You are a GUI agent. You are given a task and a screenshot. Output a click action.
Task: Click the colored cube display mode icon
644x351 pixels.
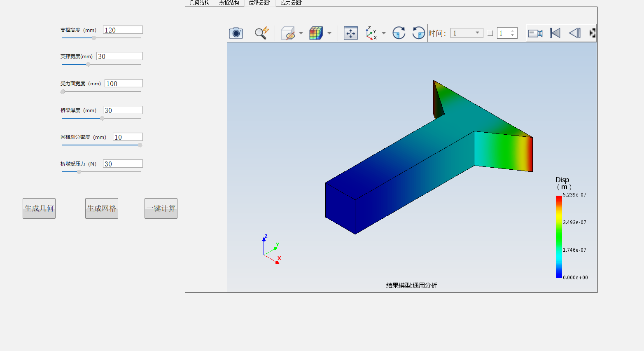point(316,33)
